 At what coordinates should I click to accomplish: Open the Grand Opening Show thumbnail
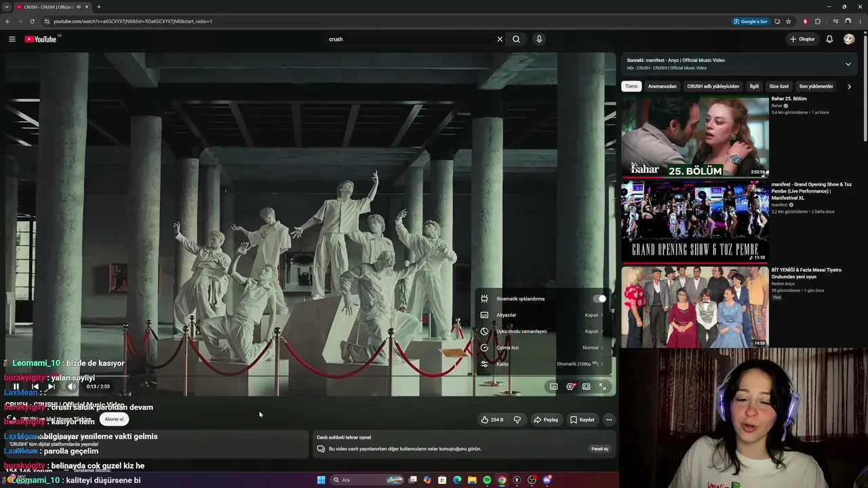pyautogui.click(x=695, y=222)
